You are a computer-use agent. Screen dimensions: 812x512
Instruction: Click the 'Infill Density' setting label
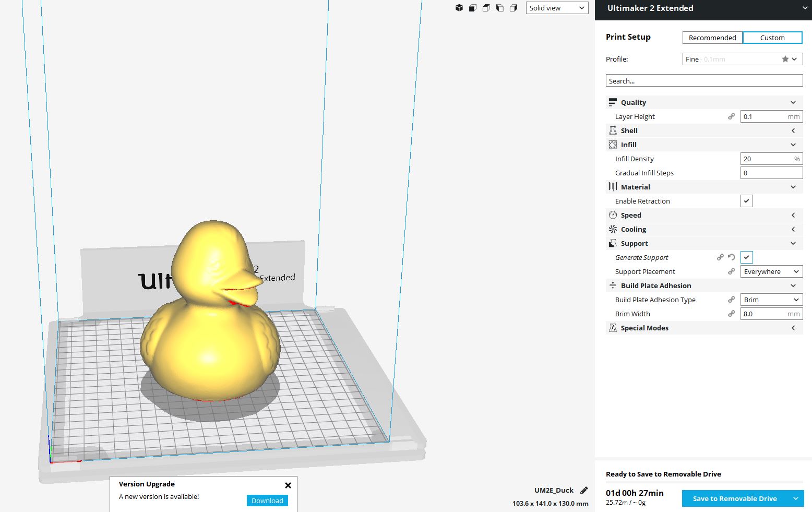[635, 159]
